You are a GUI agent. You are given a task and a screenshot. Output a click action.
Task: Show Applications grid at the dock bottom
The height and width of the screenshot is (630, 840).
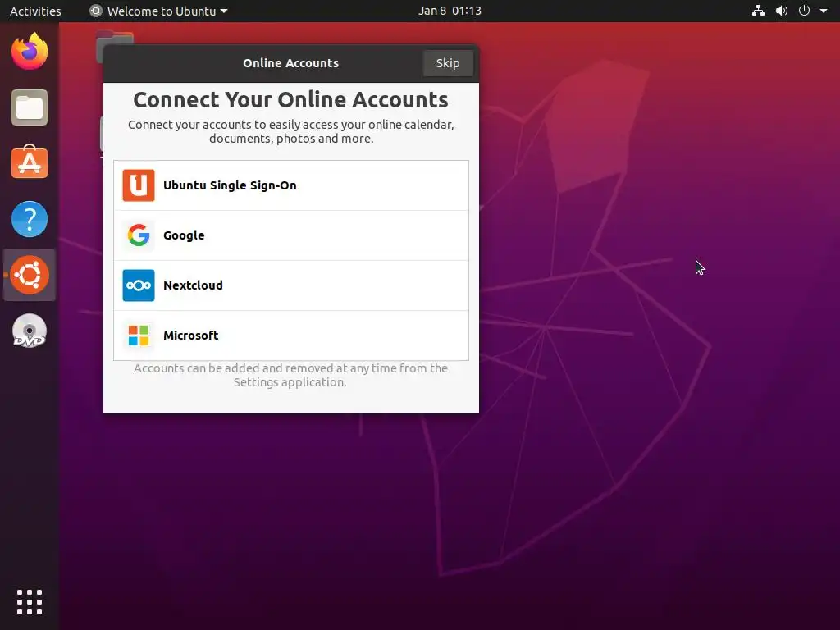click(x=30, y=602)
